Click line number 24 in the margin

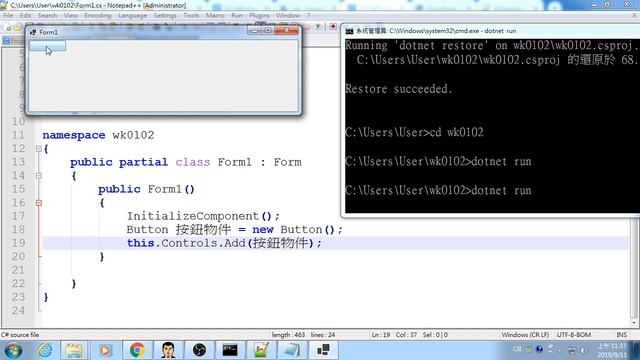[18, 311]
